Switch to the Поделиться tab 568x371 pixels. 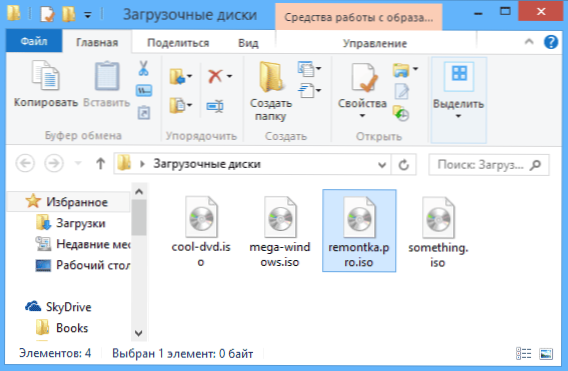tap(178, 43)
